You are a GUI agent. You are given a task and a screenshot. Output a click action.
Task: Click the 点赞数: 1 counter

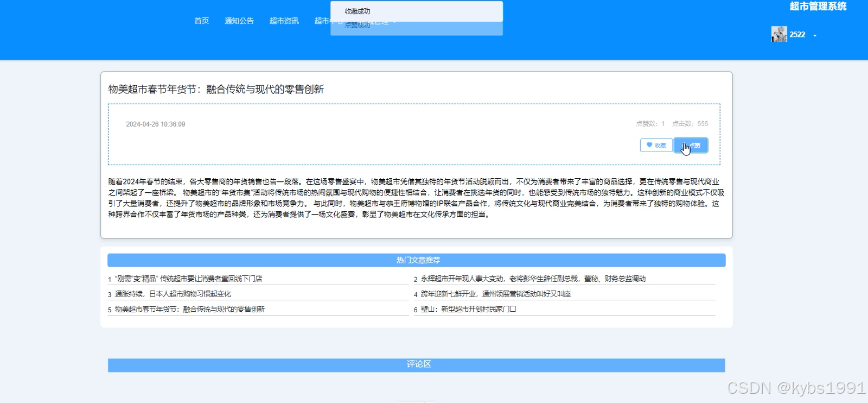click(650, 124)
